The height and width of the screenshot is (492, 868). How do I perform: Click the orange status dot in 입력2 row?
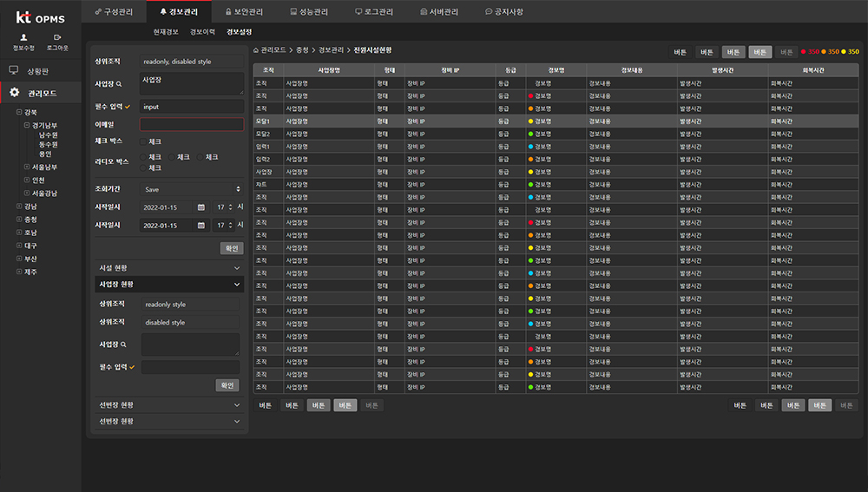(x=531, y=160)
